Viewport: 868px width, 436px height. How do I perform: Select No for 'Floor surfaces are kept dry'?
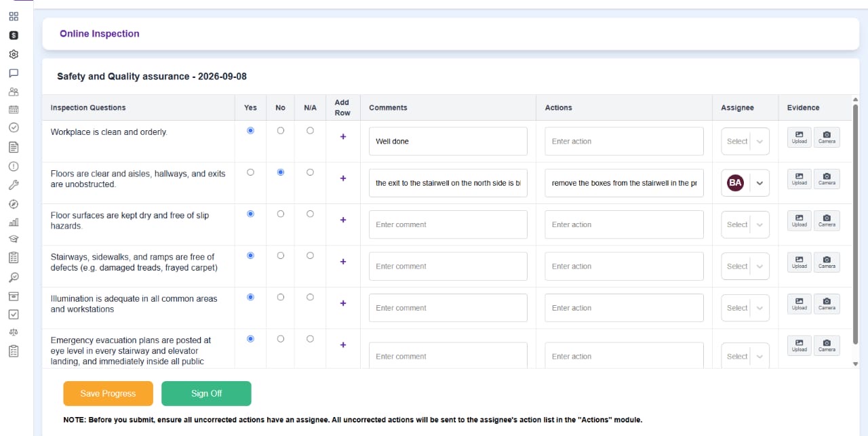pyautogui.click(x=281, y=214)
